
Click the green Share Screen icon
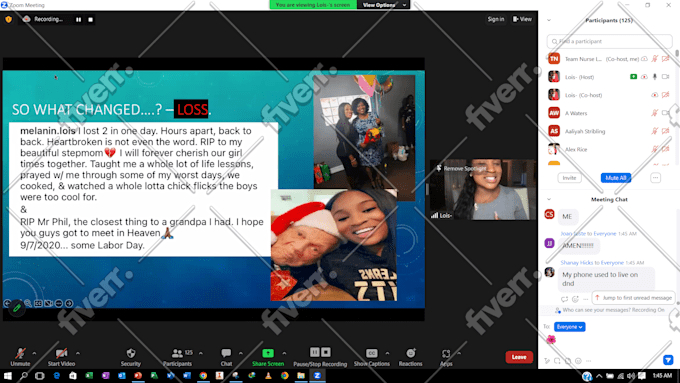click(268, 353)
